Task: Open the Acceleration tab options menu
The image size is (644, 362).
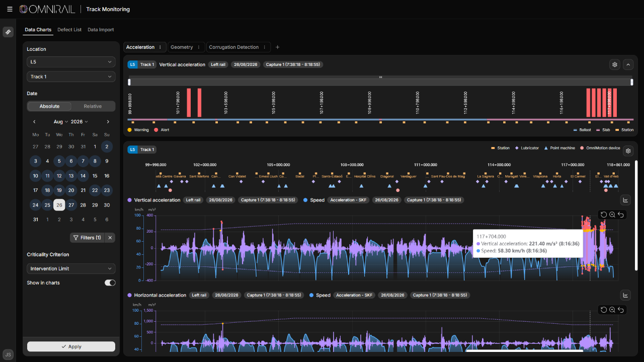Action: click(160, 47)
